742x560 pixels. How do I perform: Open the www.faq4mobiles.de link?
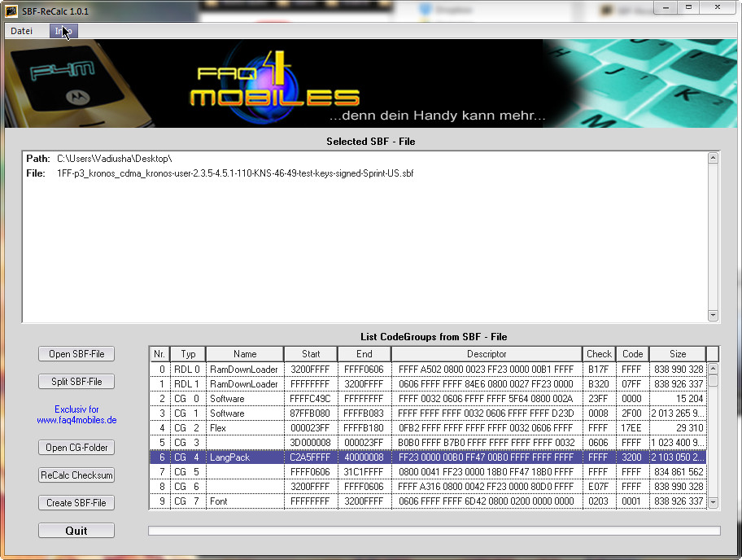(76, 420)
